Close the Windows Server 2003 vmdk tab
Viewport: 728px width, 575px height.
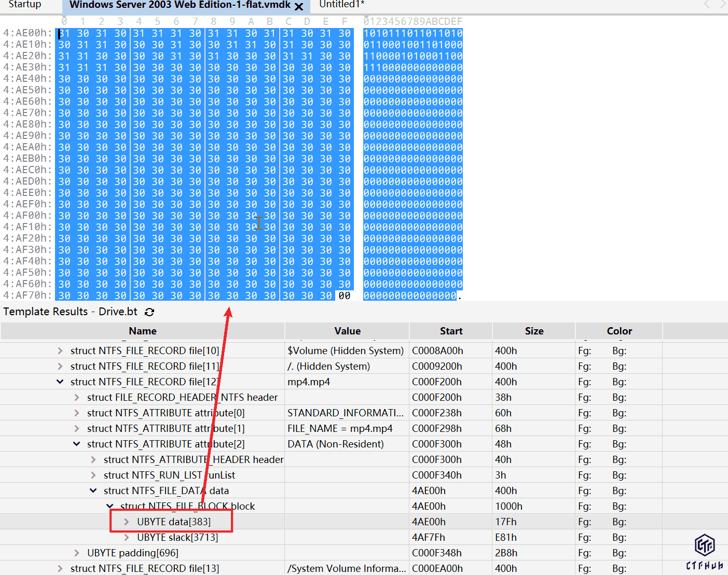click(299, 7)
